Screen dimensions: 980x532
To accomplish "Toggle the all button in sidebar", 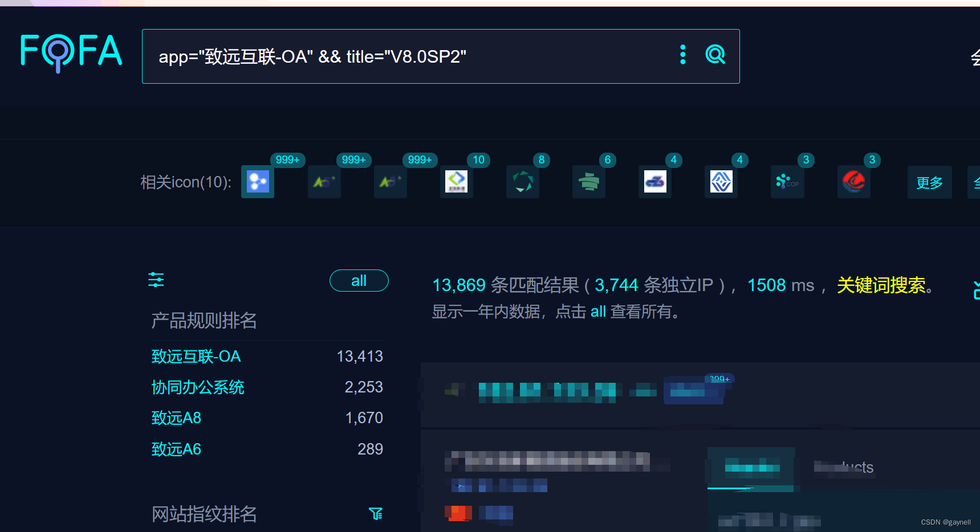I will tap(359, 280).
